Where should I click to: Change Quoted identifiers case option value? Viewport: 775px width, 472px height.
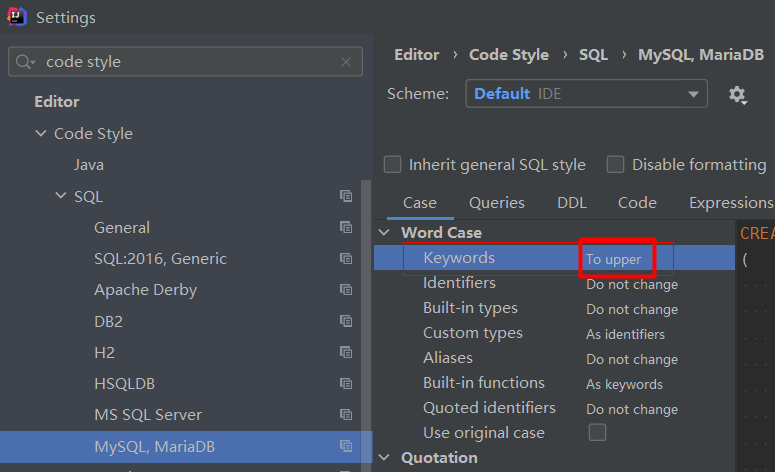pos(632,409)
